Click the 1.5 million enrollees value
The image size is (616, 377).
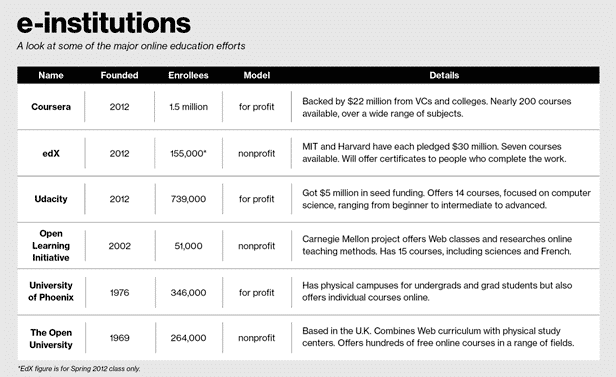tap(189, 107)
